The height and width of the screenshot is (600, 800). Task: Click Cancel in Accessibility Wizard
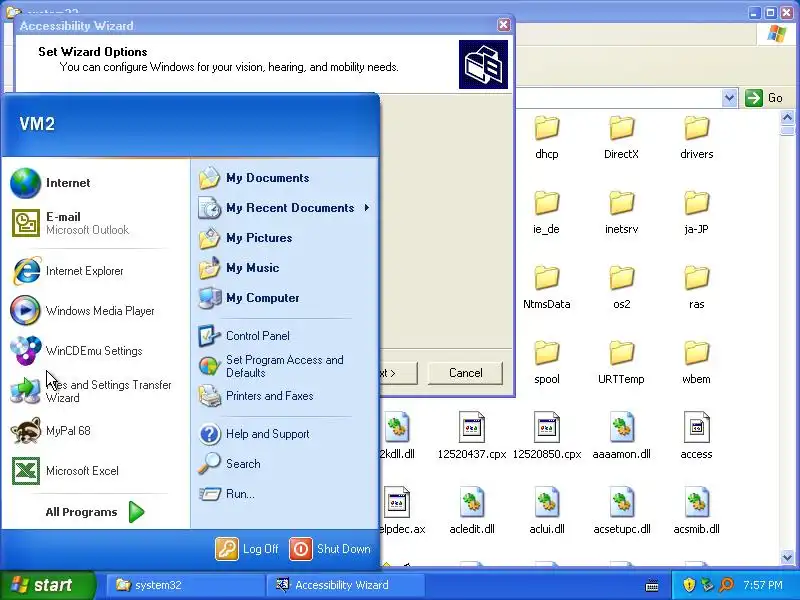(x=465, y=373)
